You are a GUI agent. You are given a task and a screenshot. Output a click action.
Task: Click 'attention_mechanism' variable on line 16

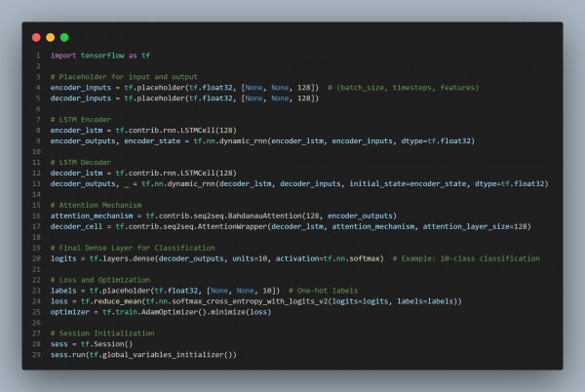click(92, 216)
